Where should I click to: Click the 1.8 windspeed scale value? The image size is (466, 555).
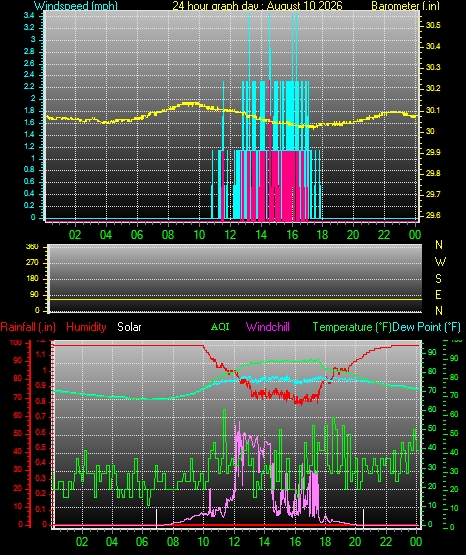[x=29, y=110]
